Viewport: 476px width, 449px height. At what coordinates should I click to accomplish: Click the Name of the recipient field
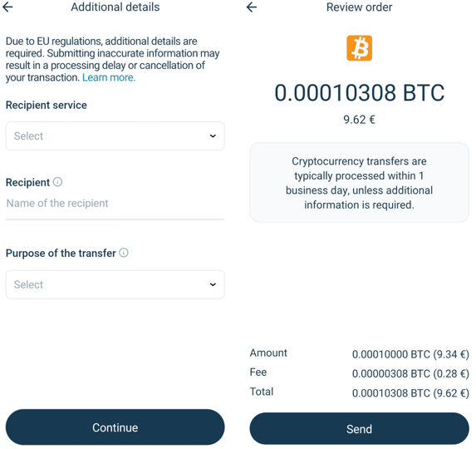pyautogui.click(x=115, y=204)
